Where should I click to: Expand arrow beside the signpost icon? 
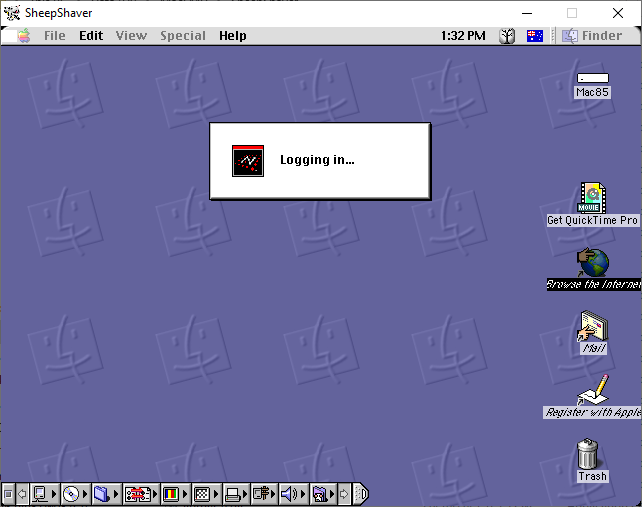pos(273,494)
